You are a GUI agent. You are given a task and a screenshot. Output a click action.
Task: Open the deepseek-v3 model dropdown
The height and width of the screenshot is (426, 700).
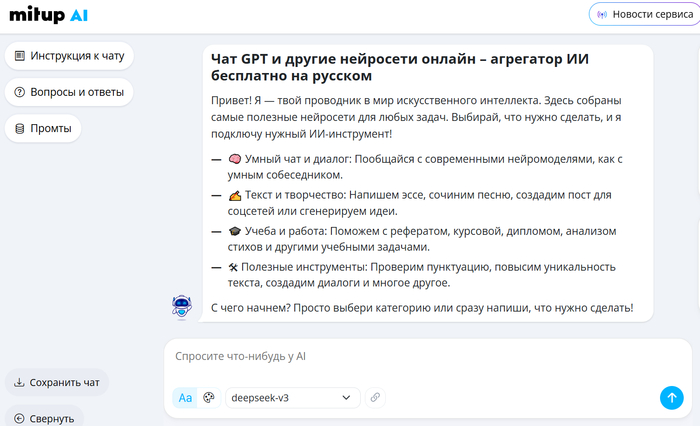(x=292, y=397)
